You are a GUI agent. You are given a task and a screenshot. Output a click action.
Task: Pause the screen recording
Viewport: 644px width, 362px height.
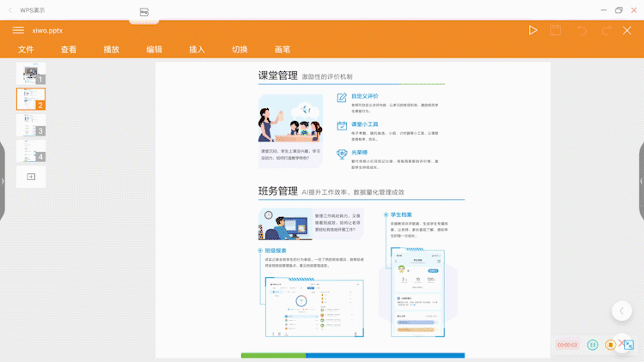click(592, 344)
